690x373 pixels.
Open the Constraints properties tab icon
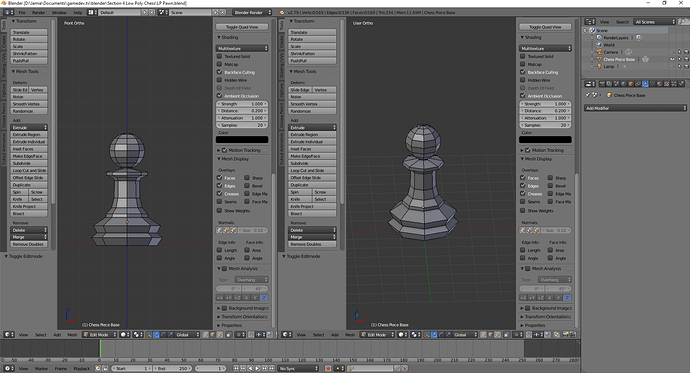pyautogui.click(x=638, y=84)
